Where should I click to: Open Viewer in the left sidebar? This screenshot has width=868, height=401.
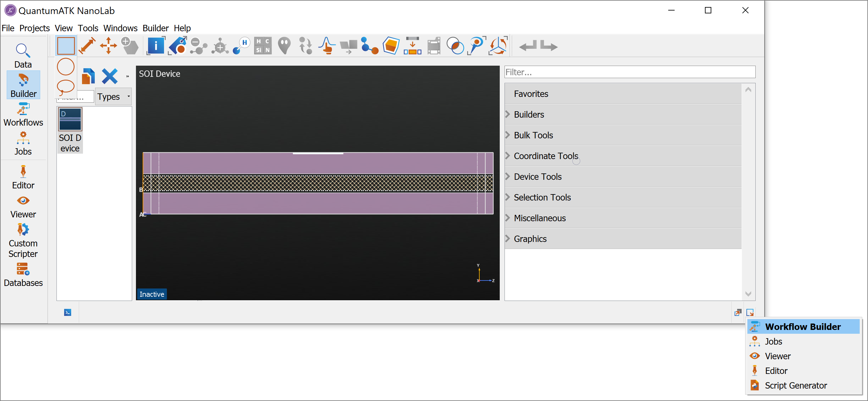23,207
